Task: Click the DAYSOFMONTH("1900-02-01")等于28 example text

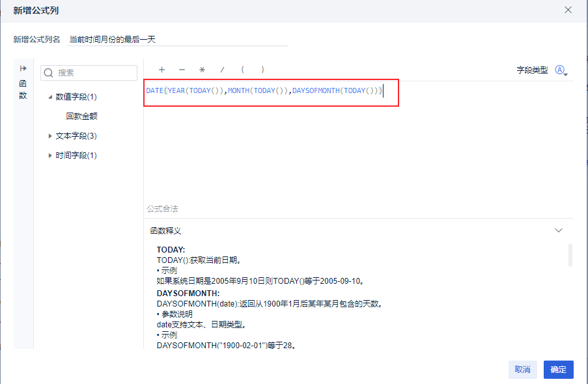Action: click(x=227, y=346)
